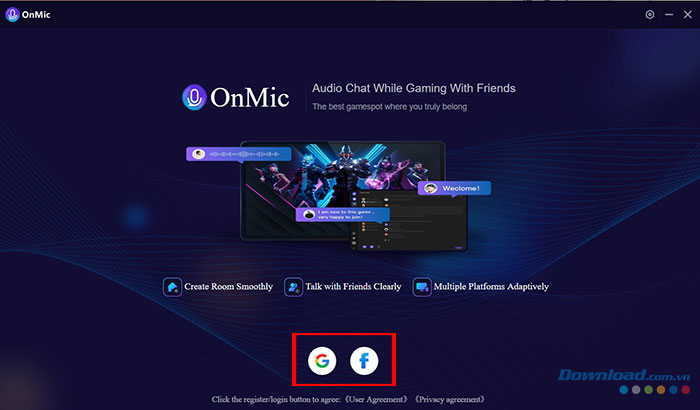The height and width of the screenshot is (410, 700).
Task: Click the large OnMic microphone logo
Action: coord(194,97)
